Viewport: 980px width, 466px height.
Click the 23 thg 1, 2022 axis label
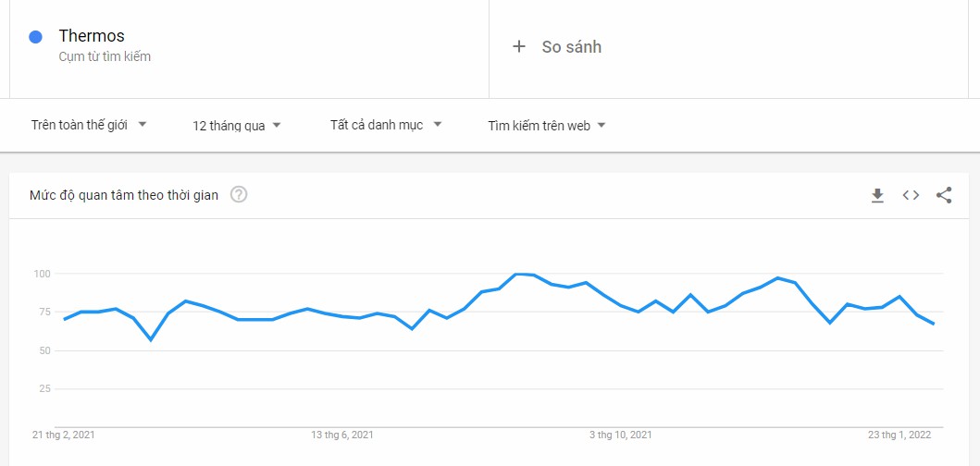click(x=899, y=435)
